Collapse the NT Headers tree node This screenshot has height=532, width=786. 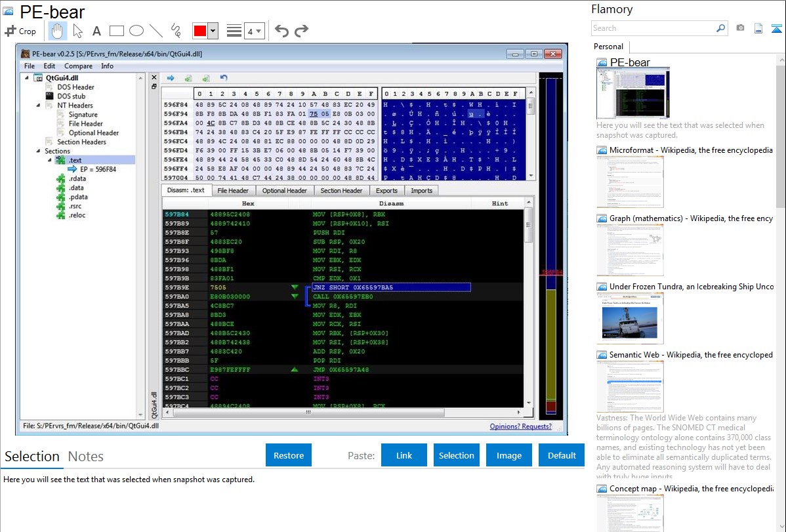pos(39,106)
